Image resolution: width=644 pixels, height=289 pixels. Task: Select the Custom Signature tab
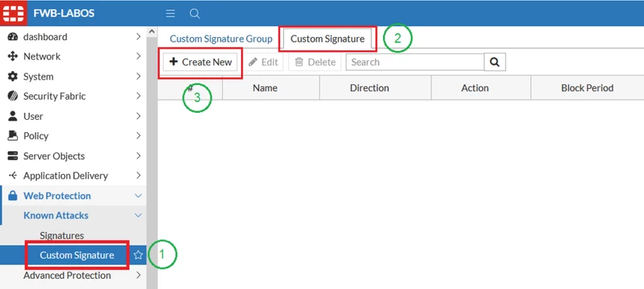pyautogui.click(x=327, y=39)
